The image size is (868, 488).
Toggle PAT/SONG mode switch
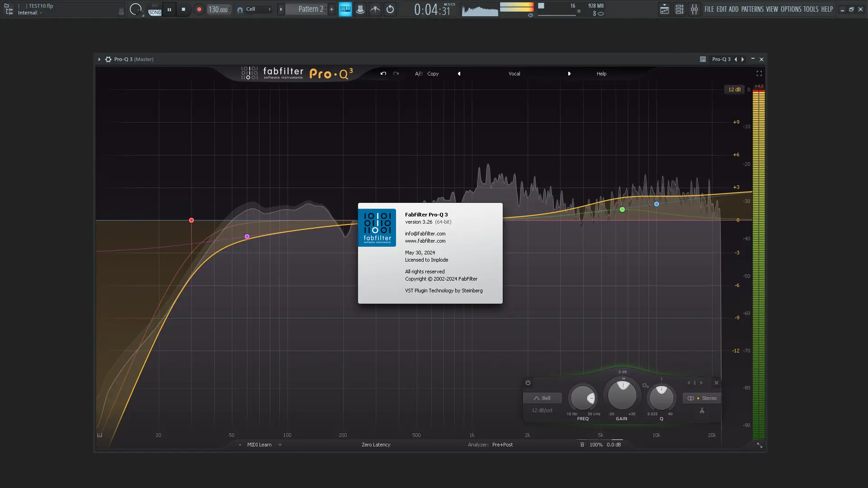point(155,9)
